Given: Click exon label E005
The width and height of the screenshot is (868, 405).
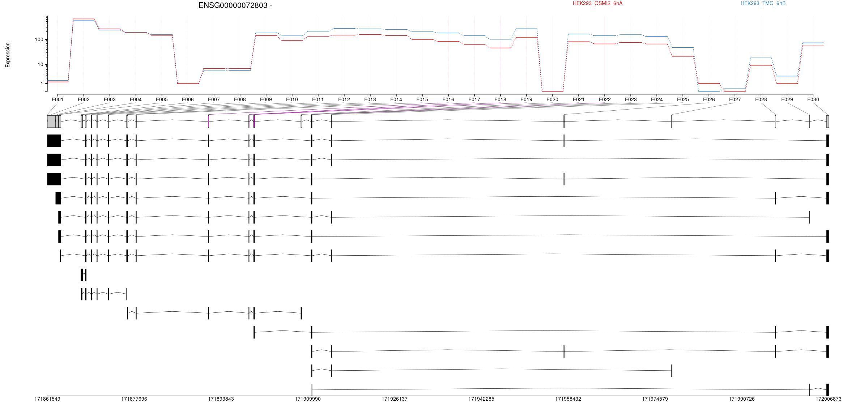Looking at the screenshot, I should 162,99.
